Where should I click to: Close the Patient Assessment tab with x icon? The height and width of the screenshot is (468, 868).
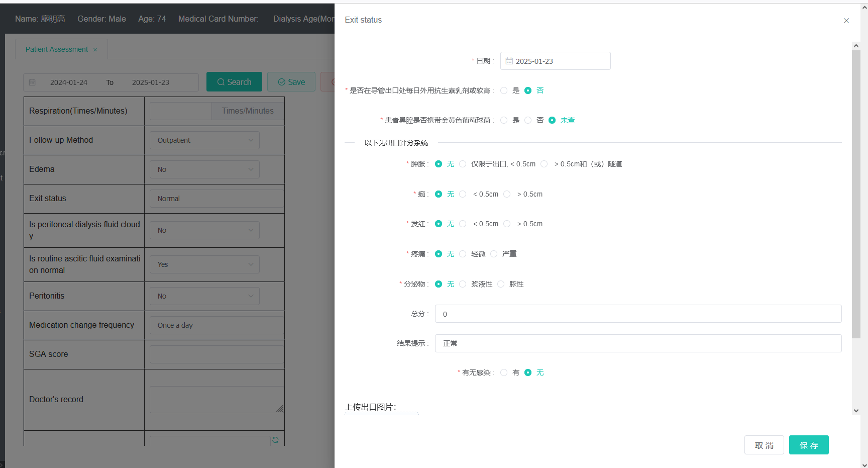pyautogui.click(x=95, y=50)
